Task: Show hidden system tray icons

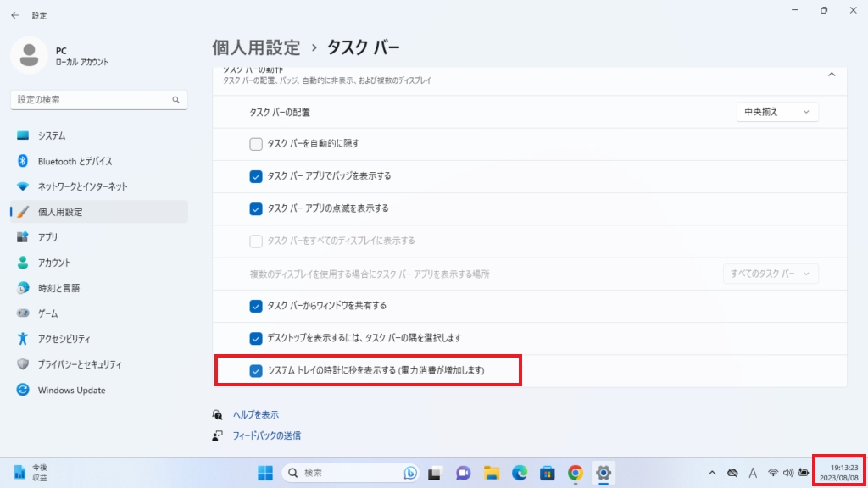Action: pos(713,472)
